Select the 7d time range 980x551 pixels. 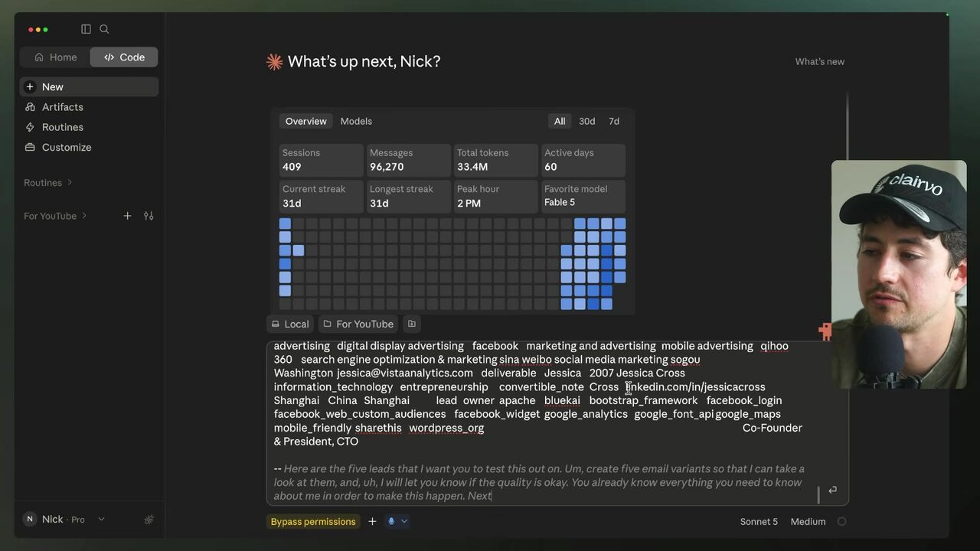pos(614,121)
